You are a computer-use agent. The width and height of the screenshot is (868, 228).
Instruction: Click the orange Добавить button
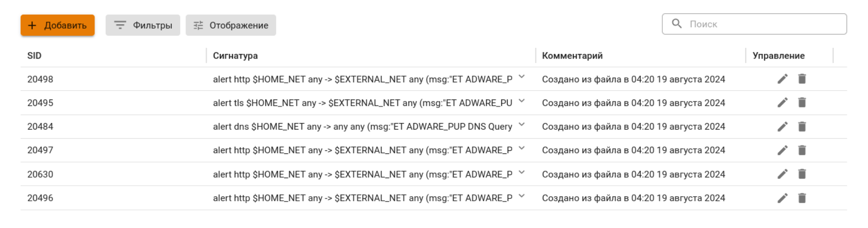(x=58, y=25)
